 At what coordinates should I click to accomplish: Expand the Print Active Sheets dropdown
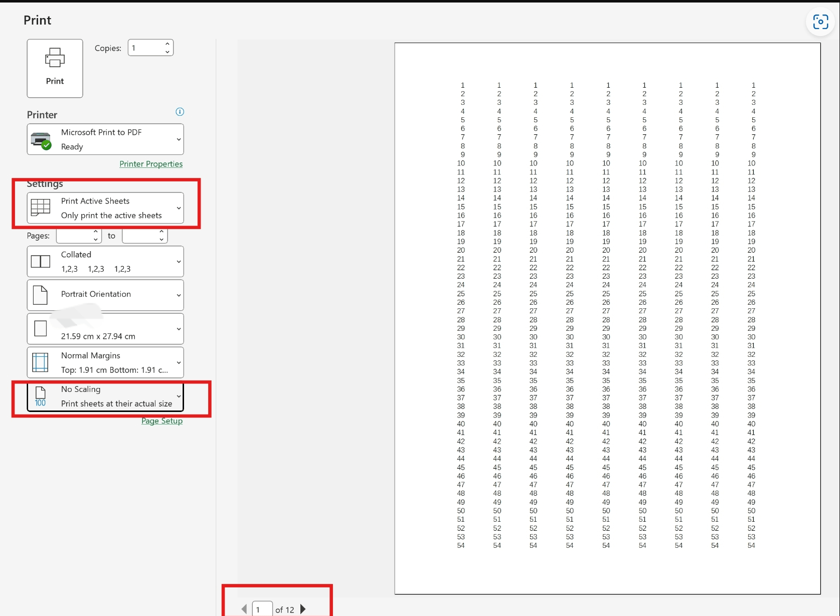click(178, 208)
